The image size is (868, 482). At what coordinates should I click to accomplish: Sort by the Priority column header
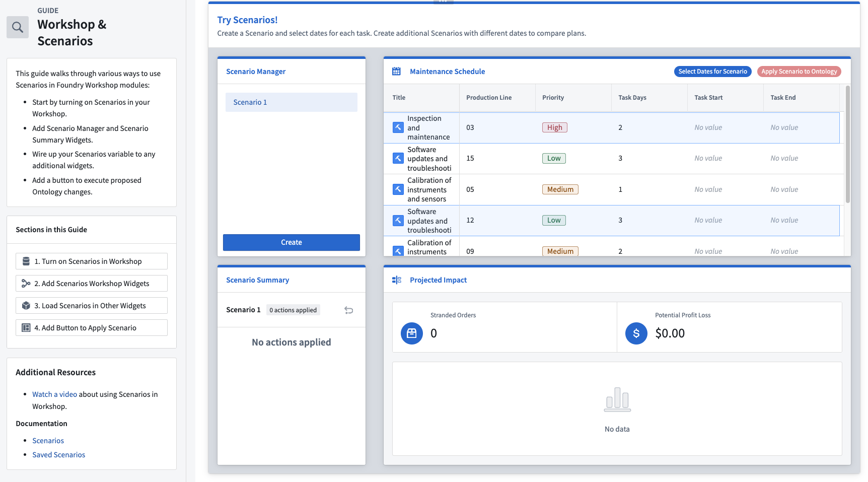(553, 98)
